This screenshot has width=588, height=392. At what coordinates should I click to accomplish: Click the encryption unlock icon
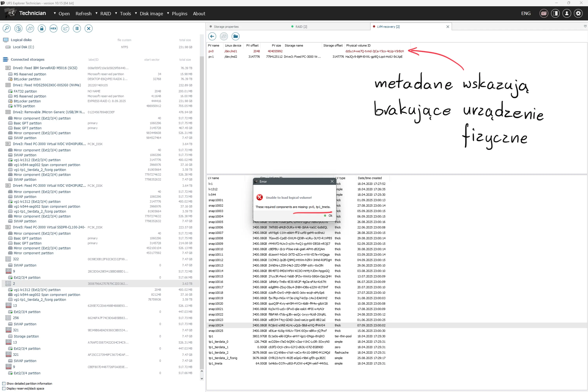[42, 28]
